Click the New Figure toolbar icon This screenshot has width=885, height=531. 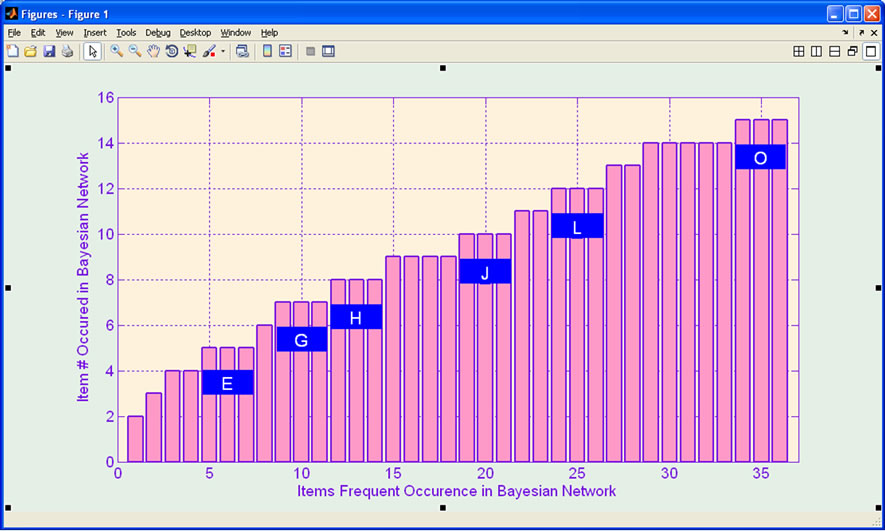tap(12, 51)
